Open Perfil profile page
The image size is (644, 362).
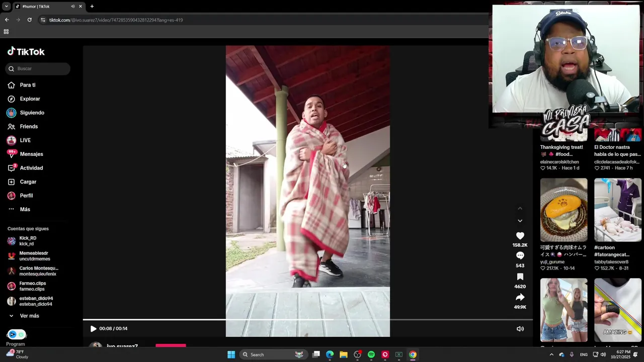coord(20,196)
